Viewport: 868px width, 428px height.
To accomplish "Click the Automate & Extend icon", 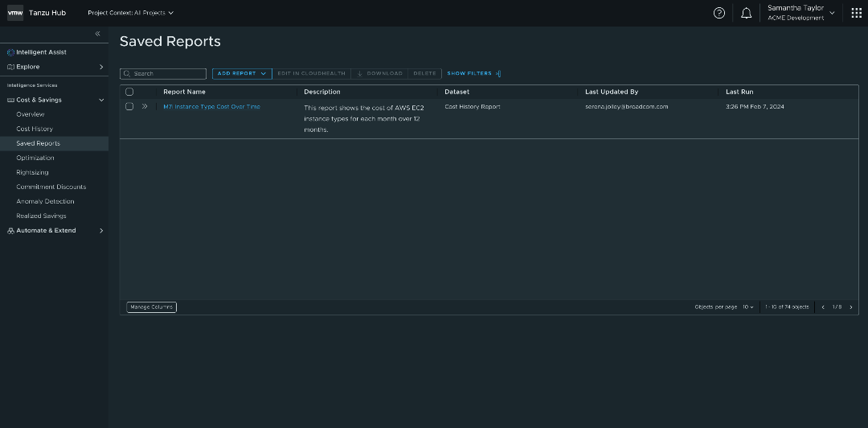I will point(10,231).
